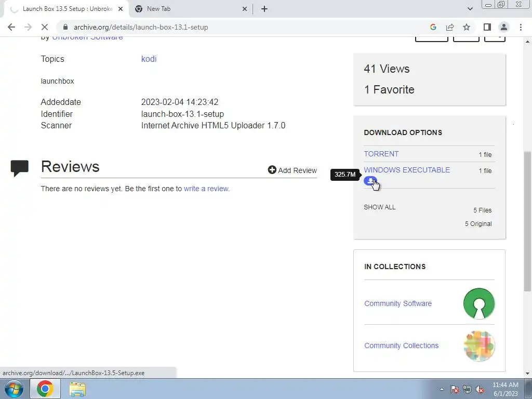
Task: Click the browser forward arrow
Action: point(28,27)
